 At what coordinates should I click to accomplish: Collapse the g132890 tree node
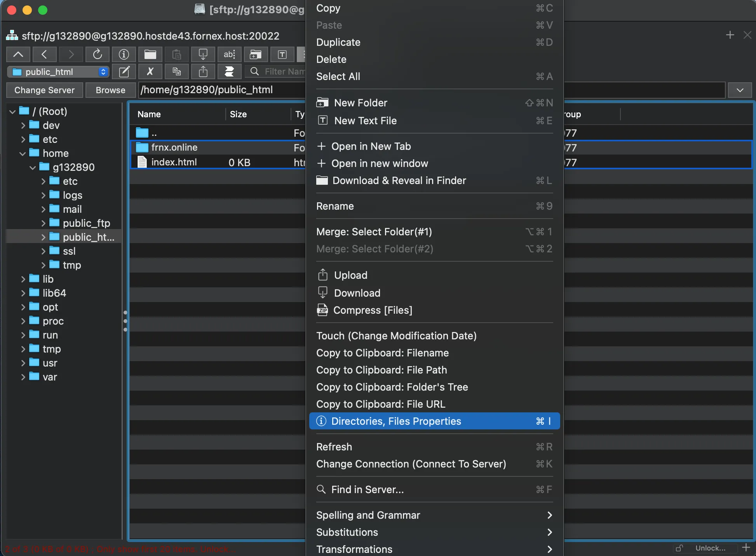point(33,167)
